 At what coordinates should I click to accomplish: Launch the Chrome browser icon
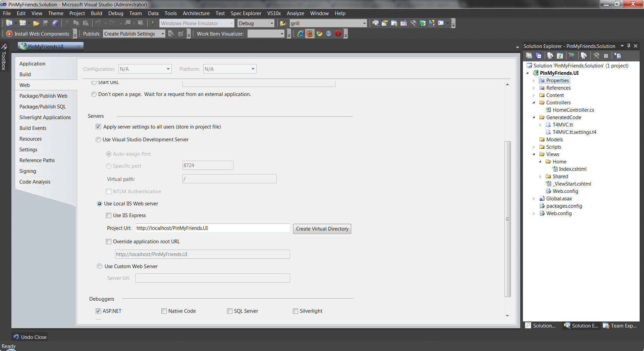(x=319, y=34)
